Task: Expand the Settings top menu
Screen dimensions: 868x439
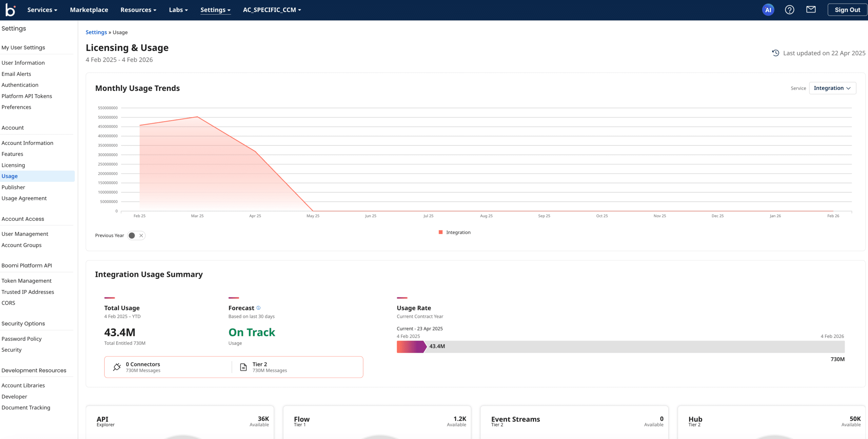Action: [215, 10]
